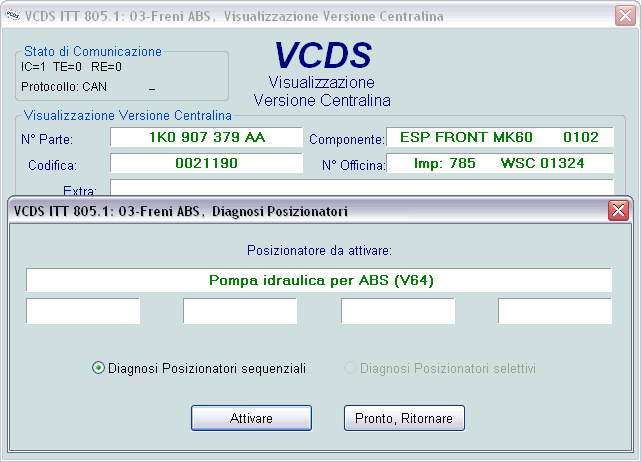The height and width of the screenshot is (462, 641).
Task: Close the Diagnosi Posizionatori dialog
Action: 618,211
